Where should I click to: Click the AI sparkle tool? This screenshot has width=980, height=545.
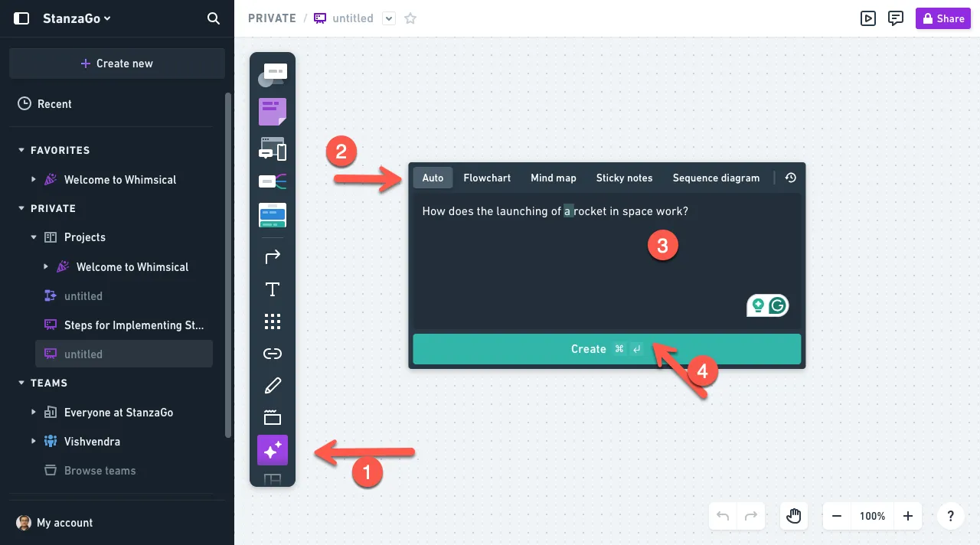pyautogui.click(x=273, y=450)
